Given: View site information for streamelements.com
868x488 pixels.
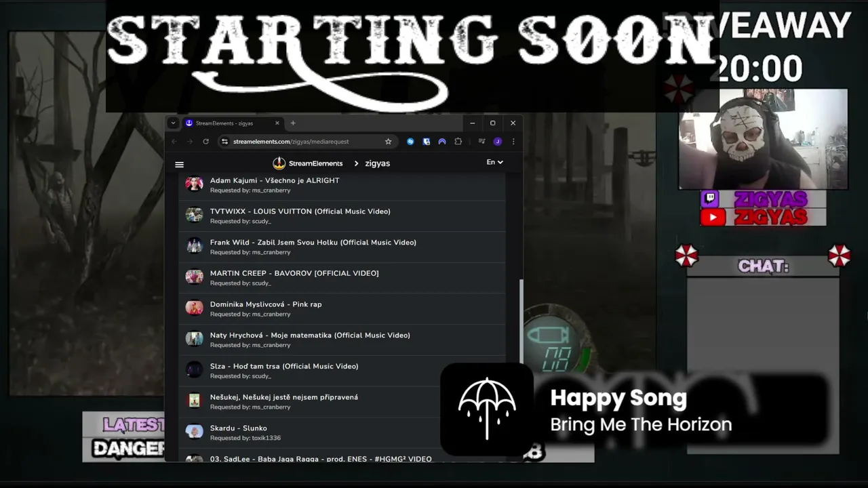Looking at the screenshot, I should point(224,142).
